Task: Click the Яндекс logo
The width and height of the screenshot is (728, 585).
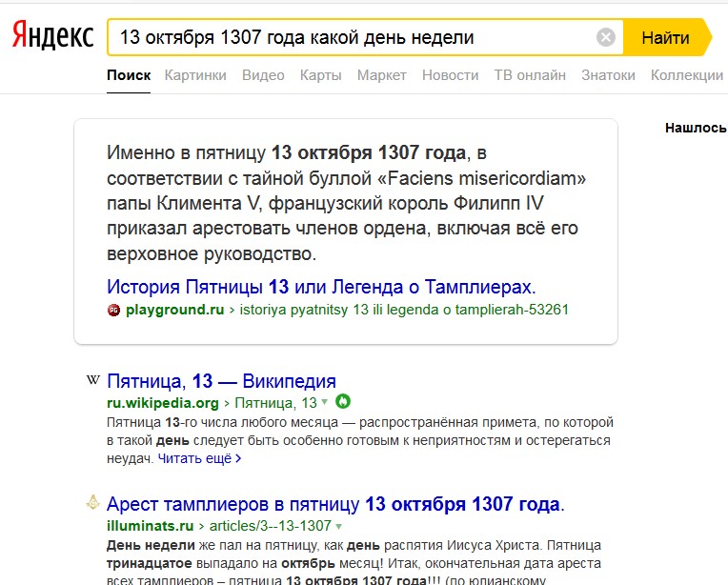Action: (53, 36)
